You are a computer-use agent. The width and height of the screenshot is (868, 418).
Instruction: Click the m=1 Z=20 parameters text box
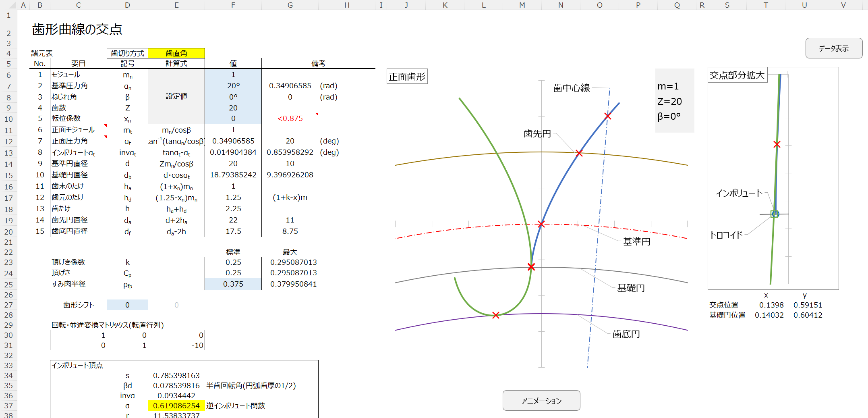(x=674, y=101)
